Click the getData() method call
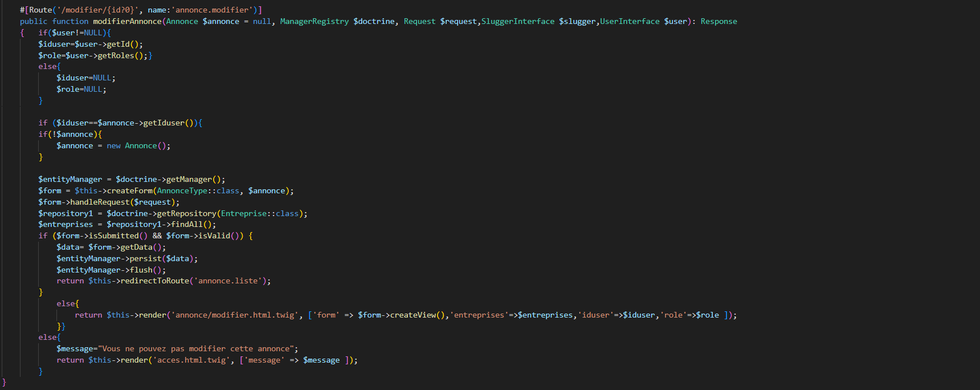The width and height of the screenshot is (980, 390). pos(141,247)
